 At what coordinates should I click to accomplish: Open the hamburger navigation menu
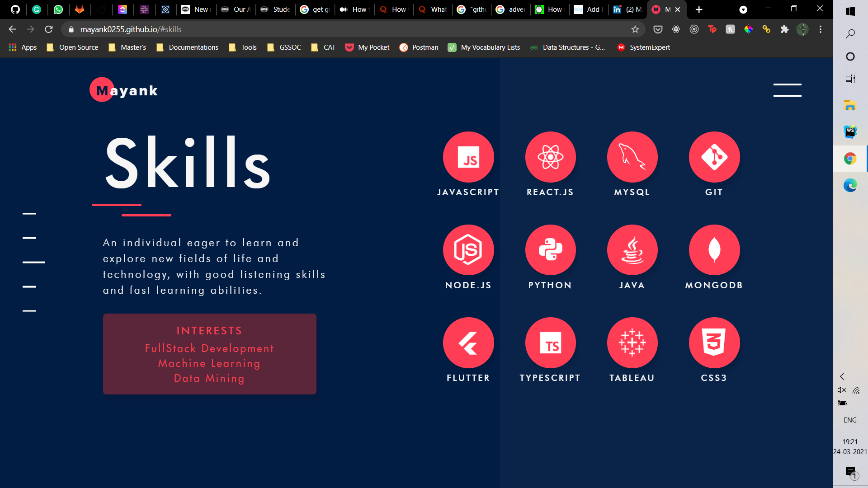pos(787,90)
